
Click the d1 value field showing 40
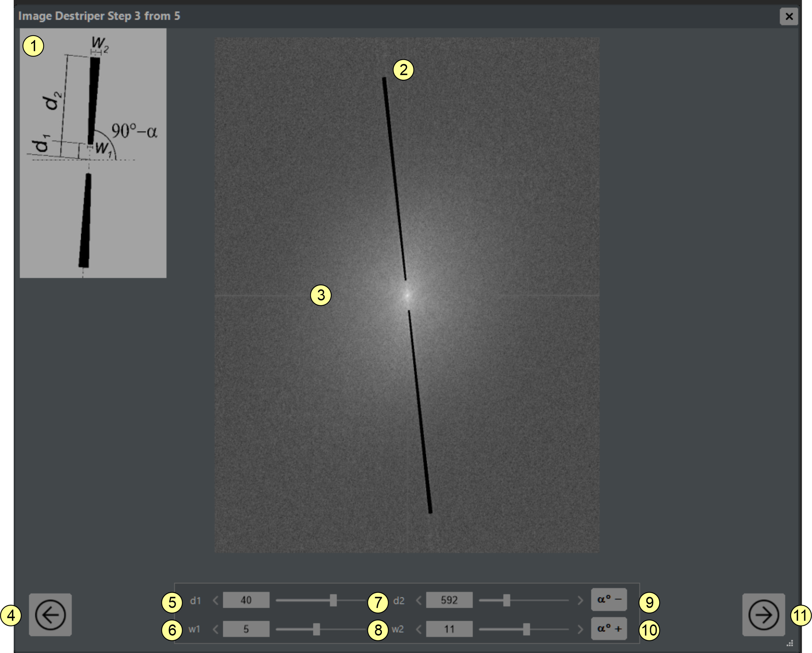pos(246,600)
